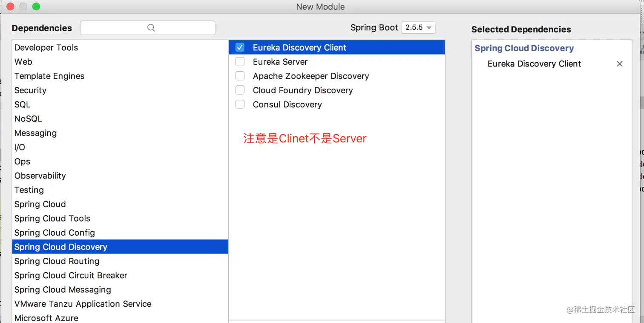Click the Eureka Server dependency label
This screenshot has width=644, height=323.
pyautogui.click(x=280, y=62)
